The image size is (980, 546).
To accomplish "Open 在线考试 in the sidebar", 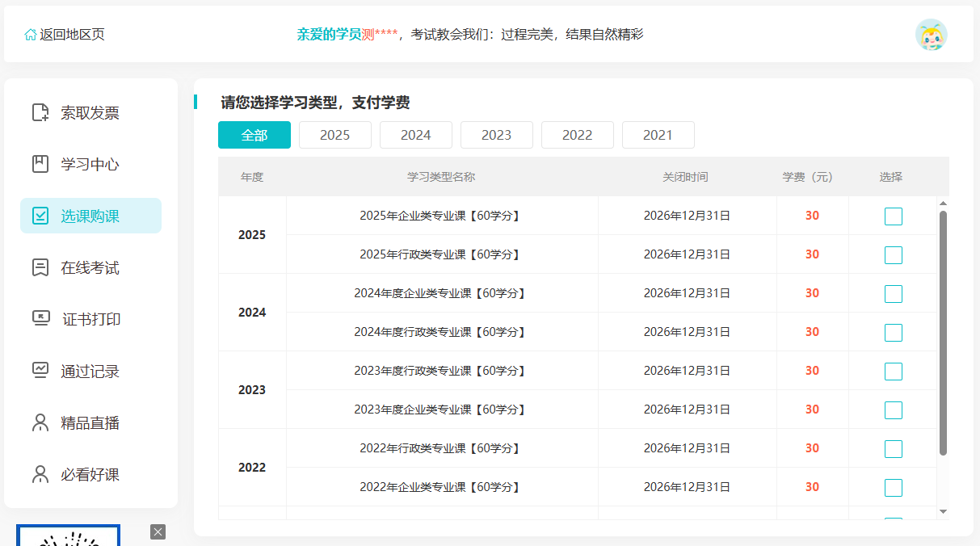I will [90, 268].
